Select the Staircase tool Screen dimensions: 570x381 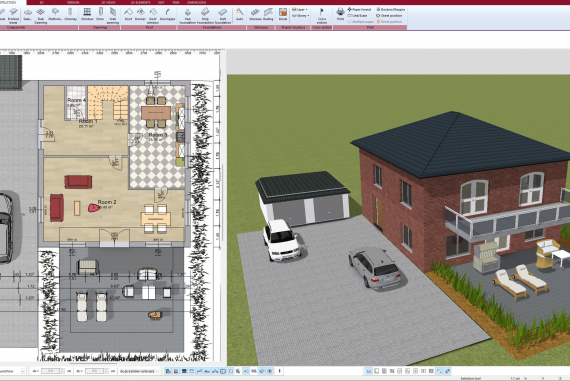coord(255,14)
